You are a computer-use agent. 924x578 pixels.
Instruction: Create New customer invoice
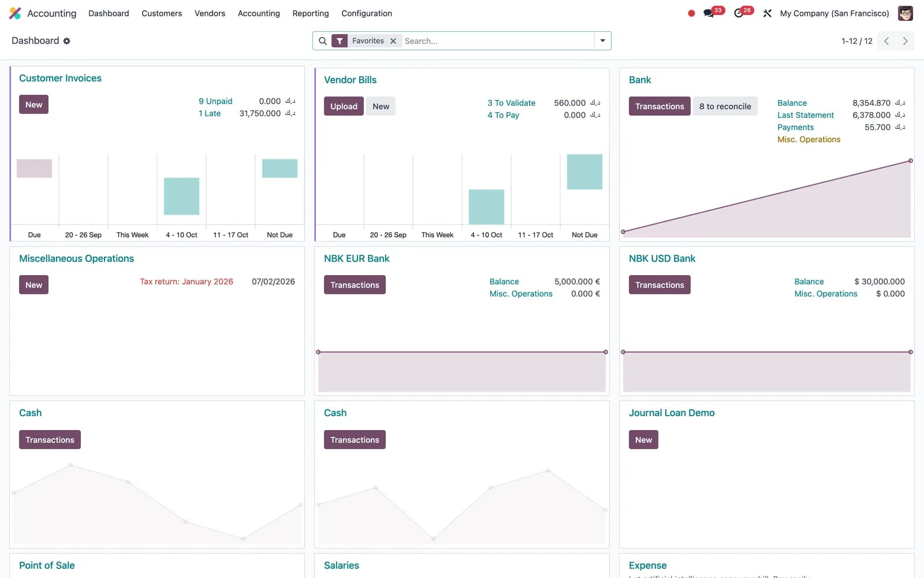point(33,105)
